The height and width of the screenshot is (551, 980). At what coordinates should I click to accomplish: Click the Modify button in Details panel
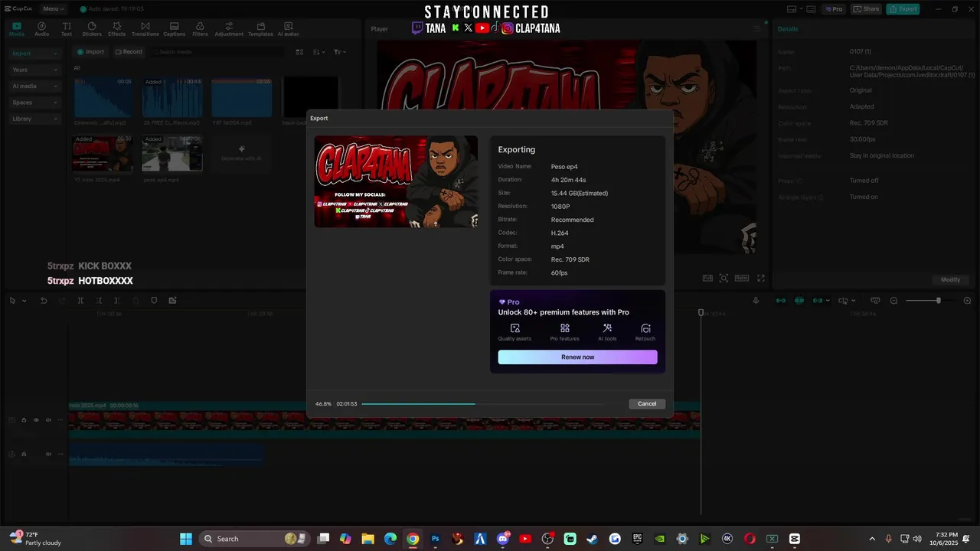click(x=950, y=280)
